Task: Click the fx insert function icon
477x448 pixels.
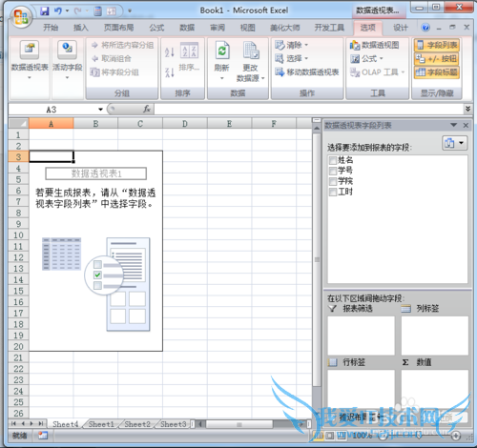Action: [147, 109]
